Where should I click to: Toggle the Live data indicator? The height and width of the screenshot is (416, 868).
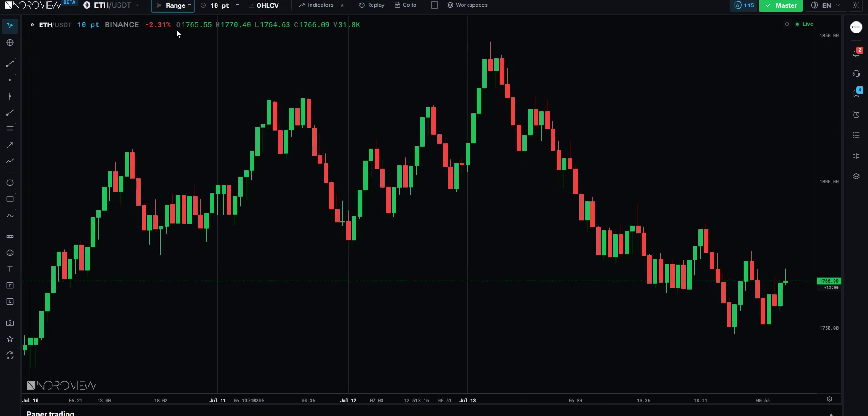click(804, 24)
